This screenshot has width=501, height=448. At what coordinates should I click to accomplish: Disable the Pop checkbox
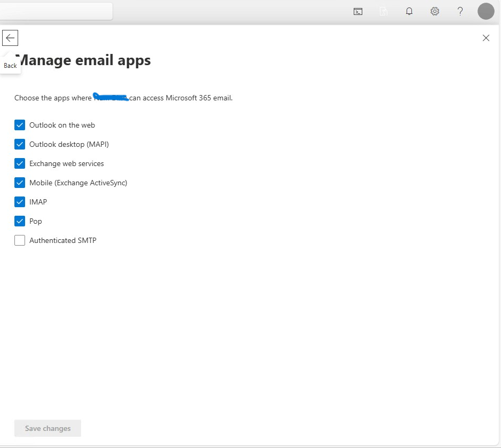pos(20,221)
